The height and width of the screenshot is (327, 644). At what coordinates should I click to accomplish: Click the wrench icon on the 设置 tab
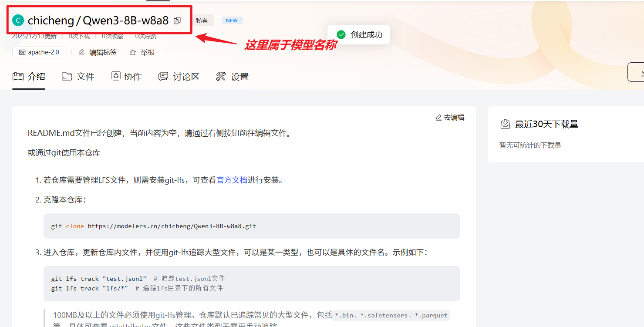[221, 76]
